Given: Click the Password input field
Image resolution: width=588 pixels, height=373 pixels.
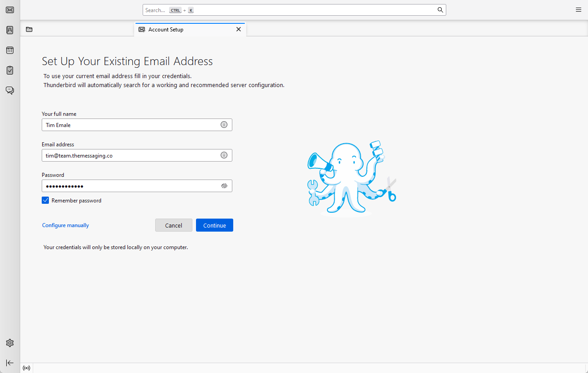Looking at the screenshot, I should point(137,186).
